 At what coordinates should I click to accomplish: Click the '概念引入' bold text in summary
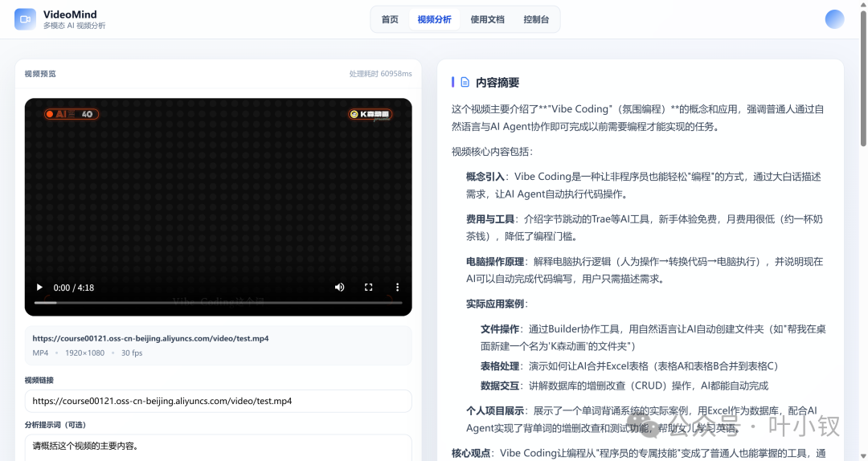485,177
